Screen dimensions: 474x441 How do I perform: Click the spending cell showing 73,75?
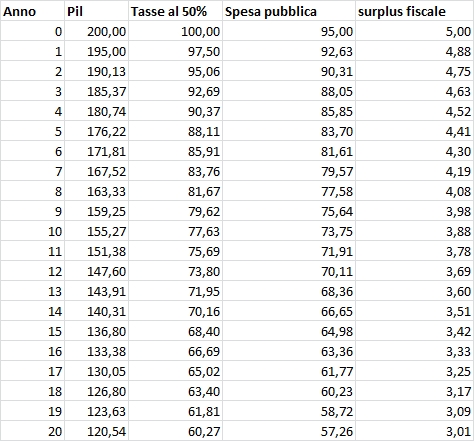click(289, 231)
